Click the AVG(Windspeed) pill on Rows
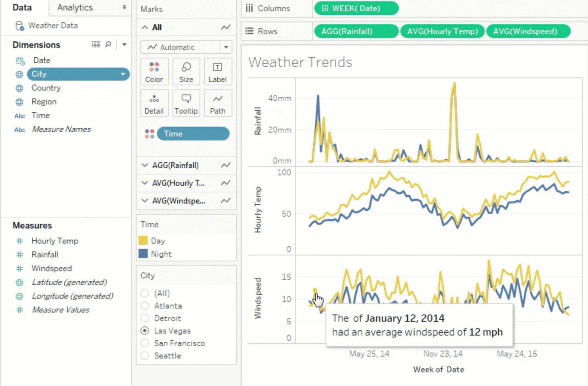The height and width of the screenshot is (386, 588). click(x=528, y=32)
